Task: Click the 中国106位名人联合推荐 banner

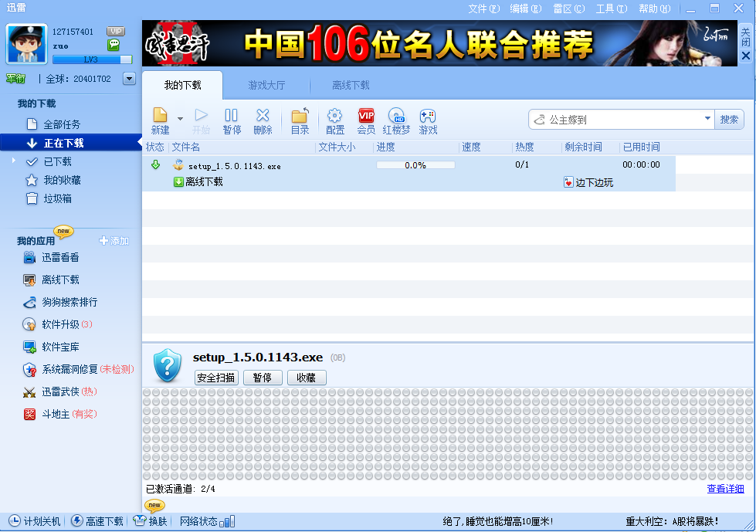Action: (x=439, y=43)
